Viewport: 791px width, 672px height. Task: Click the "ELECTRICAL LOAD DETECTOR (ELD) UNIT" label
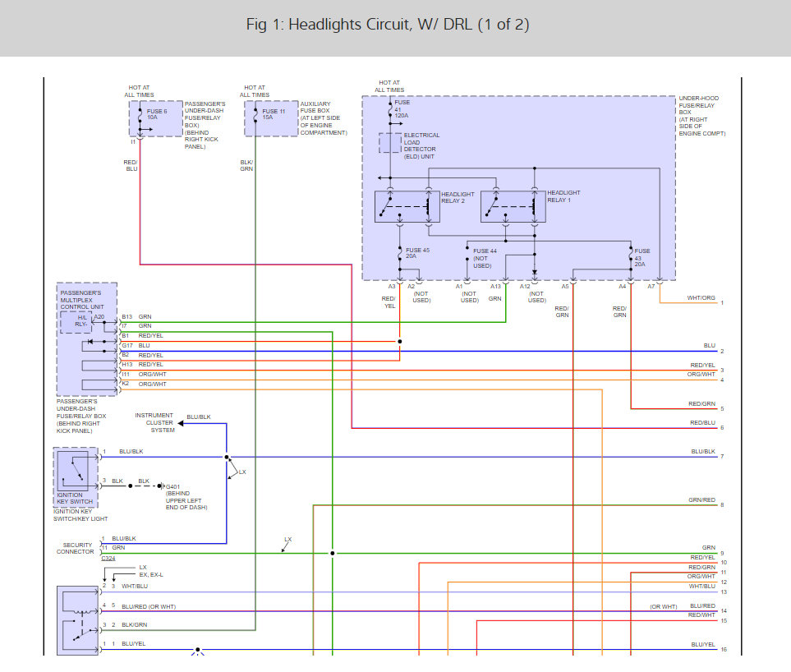(x=421, y=145)
